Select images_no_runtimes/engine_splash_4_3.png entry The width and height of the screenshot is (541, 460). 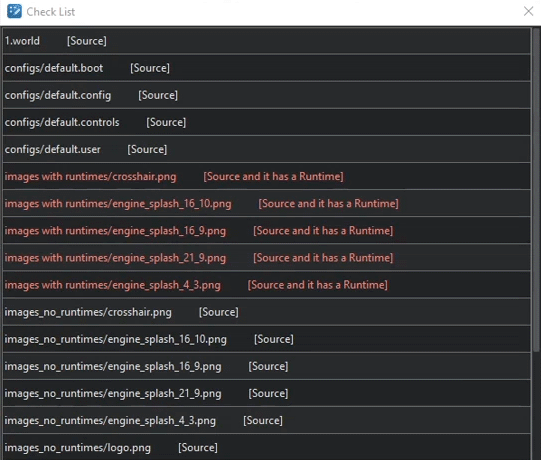coord(266,421)
